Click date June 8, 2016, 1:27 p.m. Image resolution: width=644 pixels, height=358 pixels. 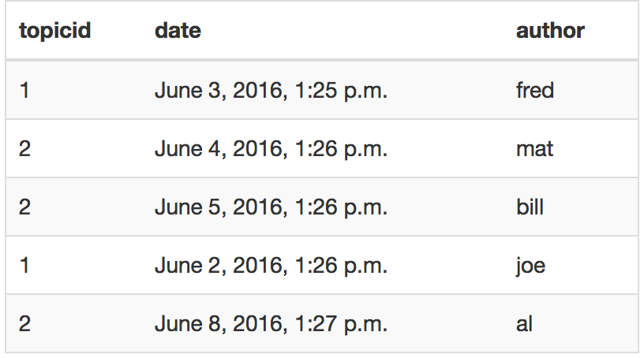271,324
